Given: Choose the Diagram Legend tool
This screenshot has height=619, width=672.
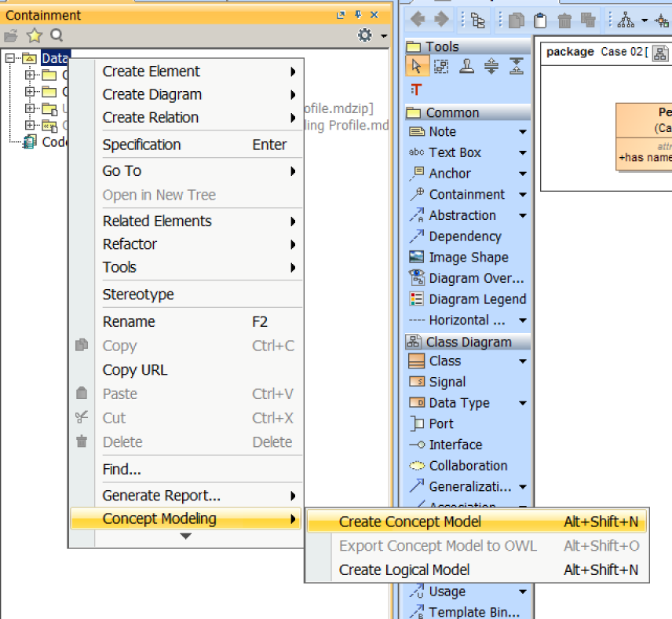Looking at the screenshot, I should coord(417,299).
